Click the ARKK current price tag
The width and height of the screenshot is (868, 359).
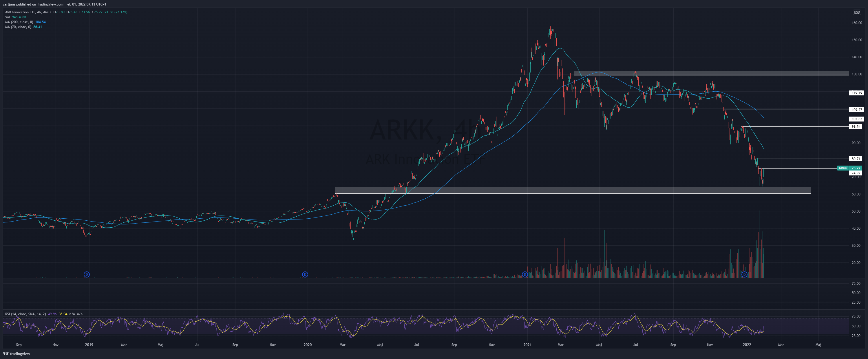pos(849,168)
